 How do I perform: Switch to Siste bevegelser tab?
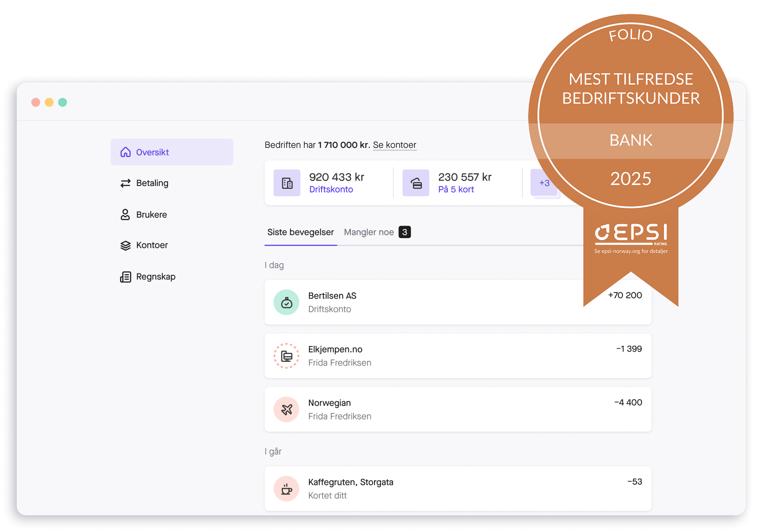click(301, 232)
